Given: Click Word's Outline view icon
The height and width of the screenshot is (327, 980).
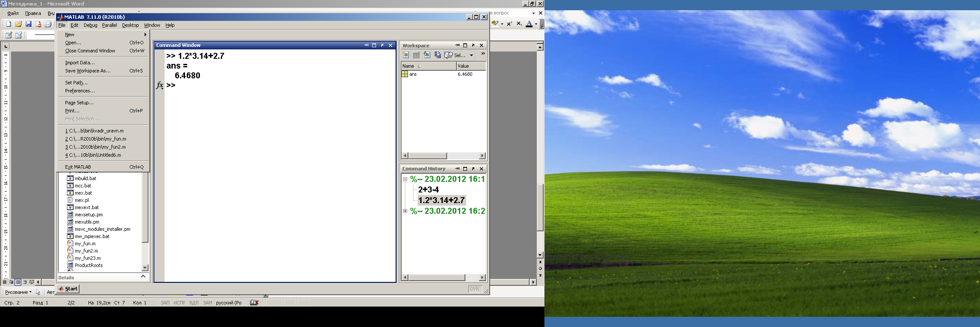Looking at the screenshot, I should pyautogui.click(x=25, y=282).
